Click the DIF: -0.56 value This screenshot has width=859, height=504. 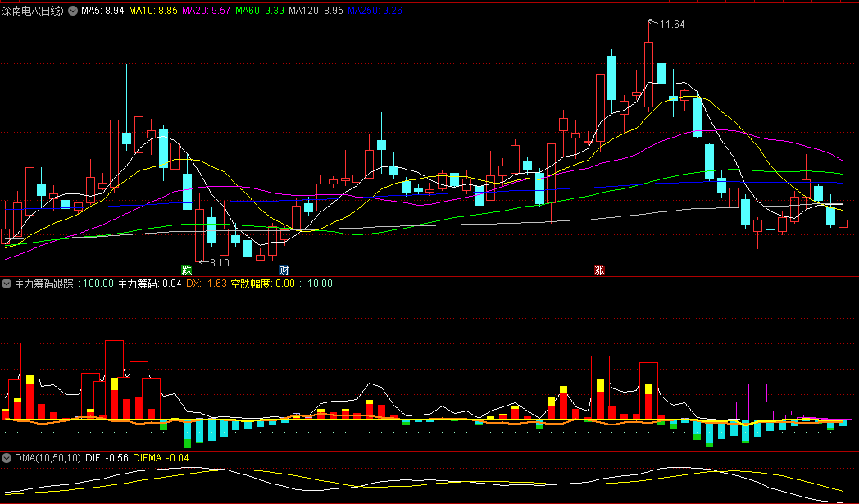tap(107, 458)
